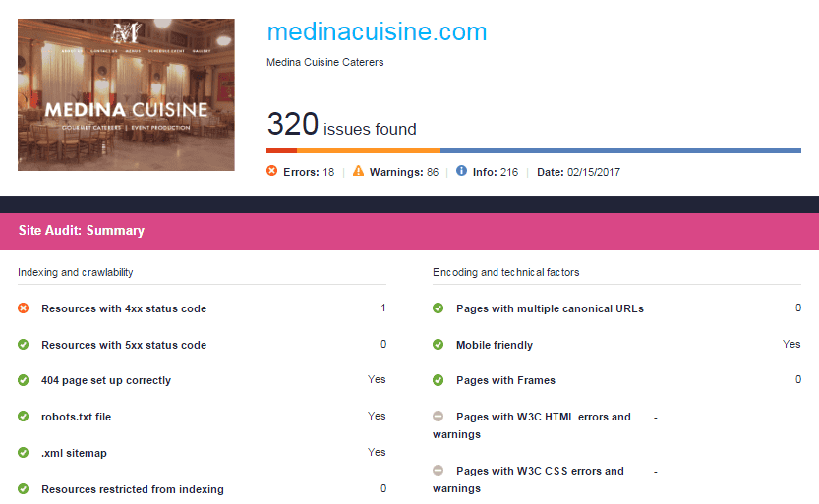Open Resources with 5xx status code
Image resolution: width=819 pixels, height=504 pixels.
point(124,345)
